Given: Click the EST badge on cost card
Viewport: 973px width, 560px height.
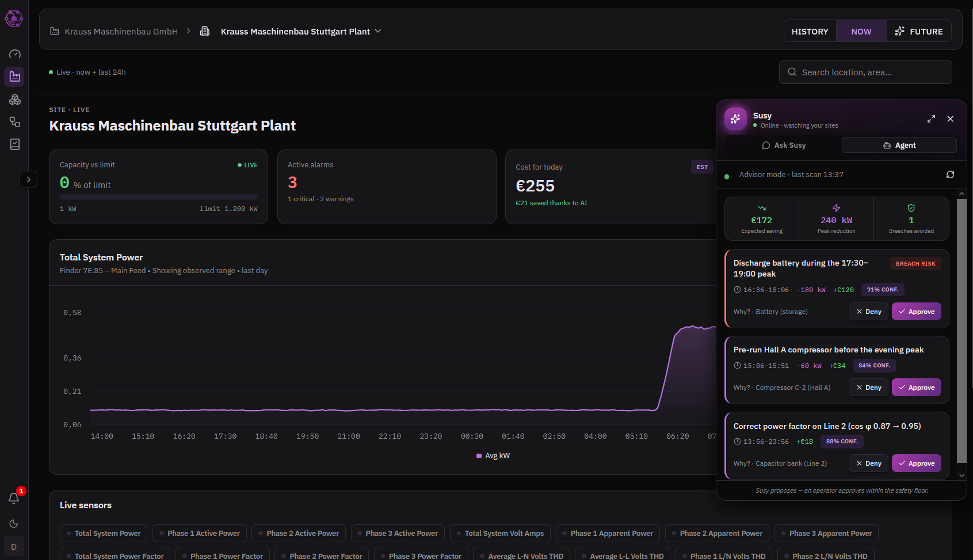Looking at the screenshot, I should point(702,167).
